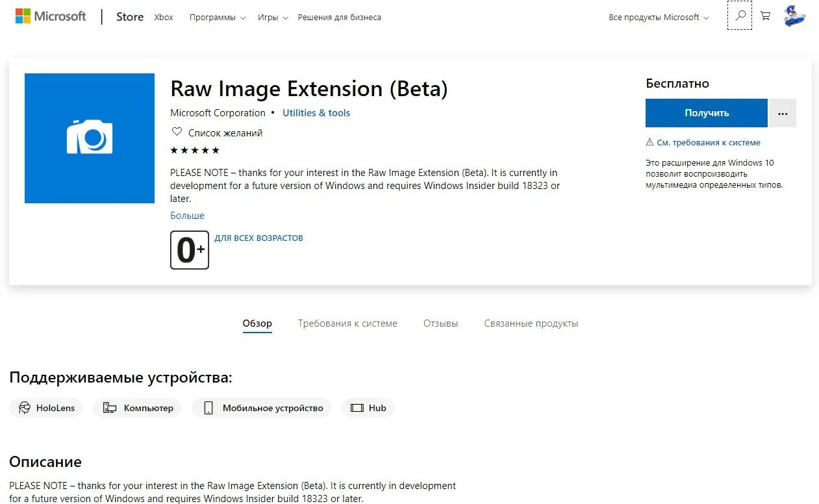The width and height of the screenshot is (819, 504).
Task: Open the Xbox menu item
Action: tap(164, 18)
